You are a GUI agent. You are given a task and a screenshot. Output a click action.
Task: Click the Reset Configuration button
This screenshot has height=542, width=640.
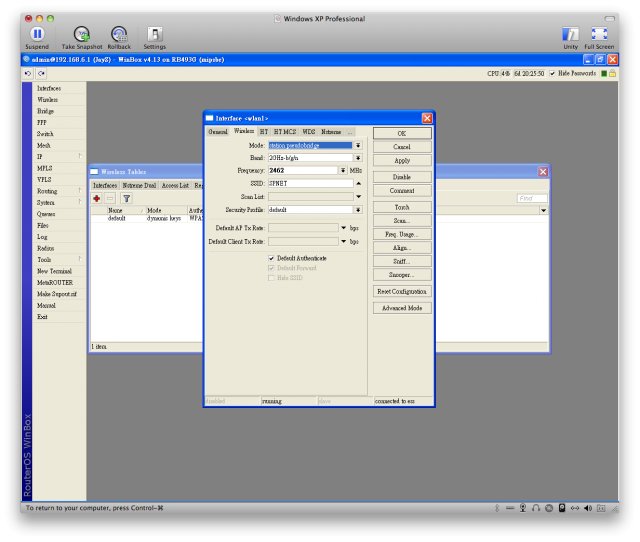(402, 291)
